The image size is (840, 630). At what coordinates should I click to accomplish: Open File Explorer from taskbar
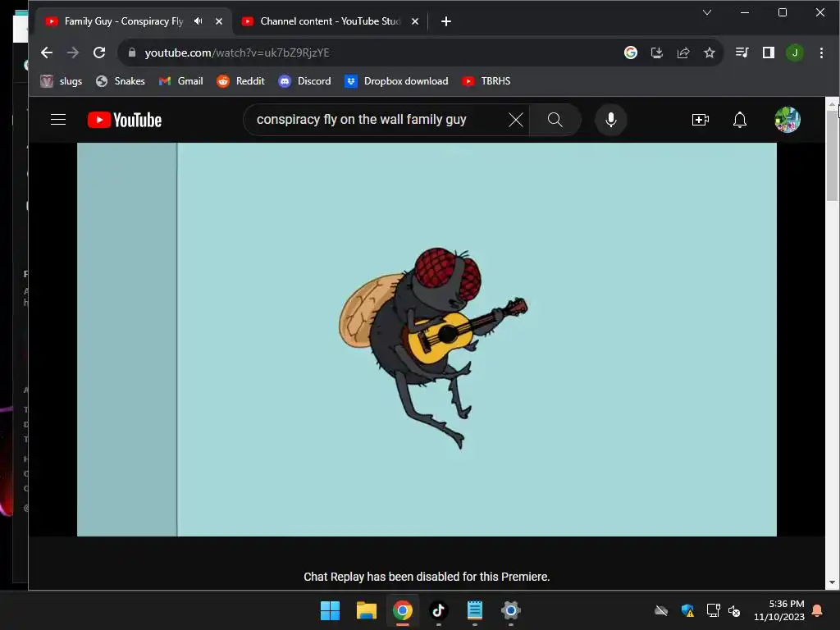click(x=367, y=610)
